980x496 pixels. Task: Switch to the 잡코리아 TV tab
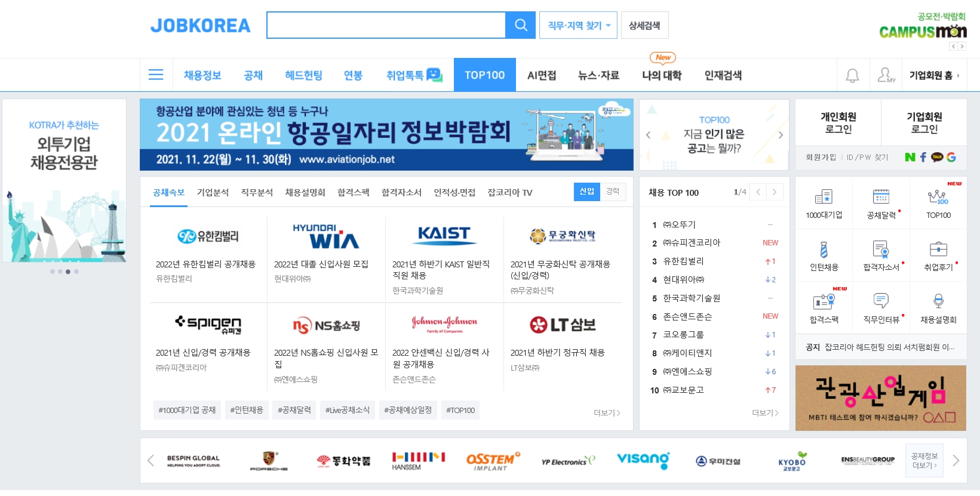tap(509, 192)
